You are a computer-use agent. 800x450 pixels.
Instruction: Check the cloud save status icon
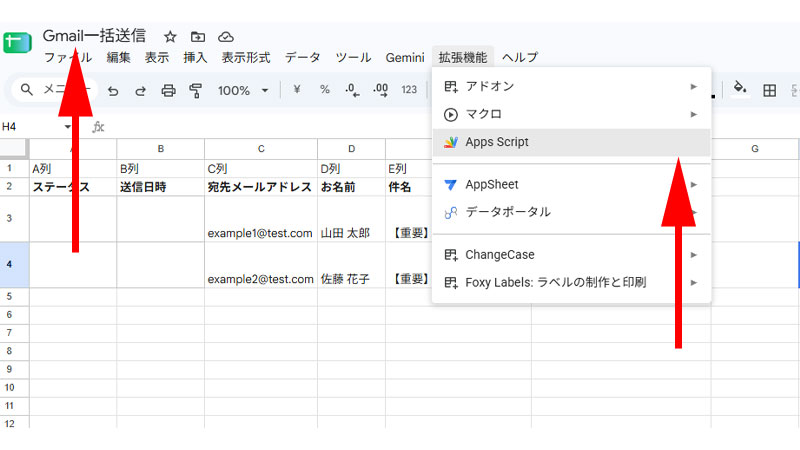pyautogui.click(x=226, y=37)
